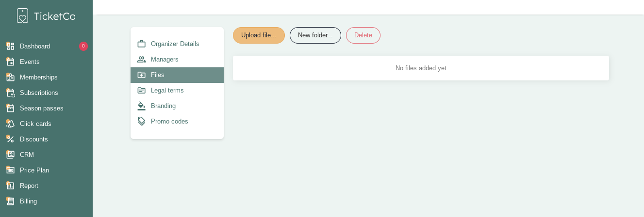The width and height of the screenshot is (644, 217).
Task: Click the Legal terms document icon
Action: click(142, 90)
